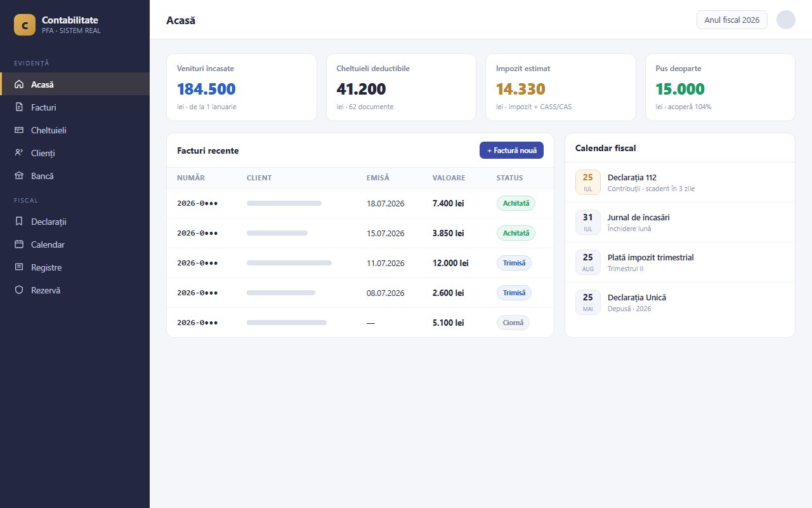Select Bancă in the sidebar
The height and width of the screenshot is (508, 812).
click(x=75, y=175)
